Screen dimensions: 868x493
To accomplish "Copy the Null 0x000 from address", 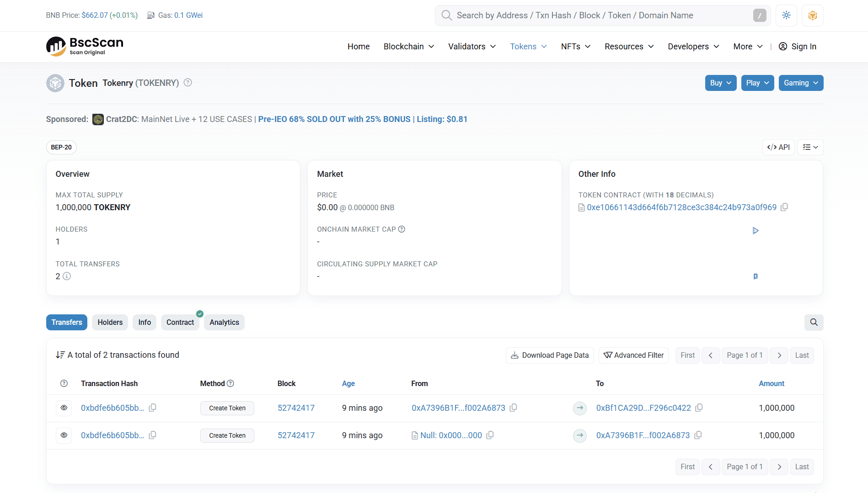I will 490,435.
